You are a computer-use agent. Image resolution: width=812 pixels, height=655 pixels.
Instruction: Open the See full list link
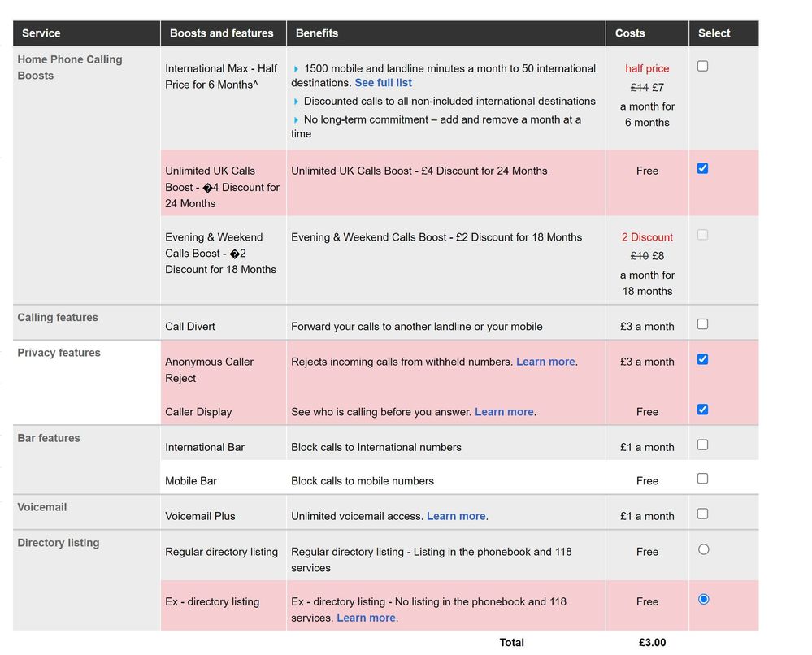[x=383, y=83]
